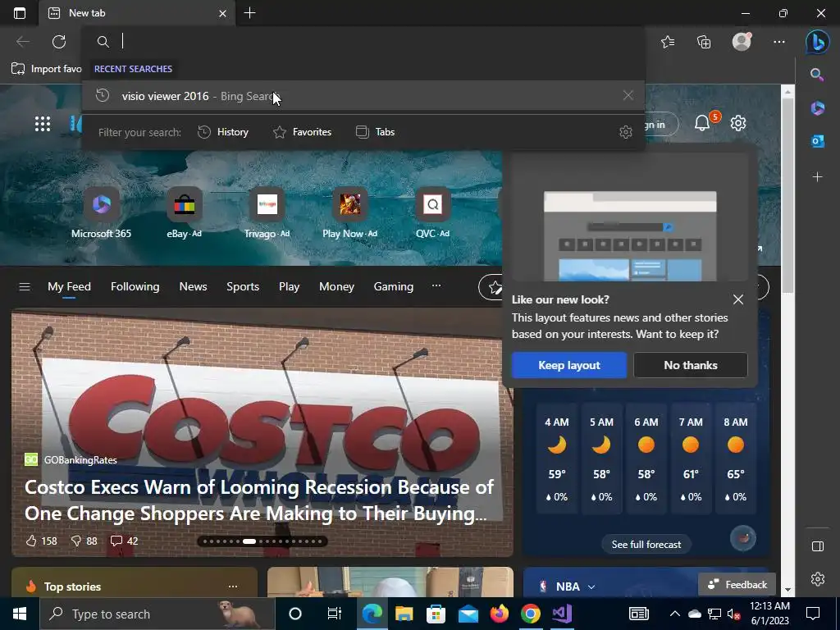Open the Costco recession article headline

coord(259,500)
